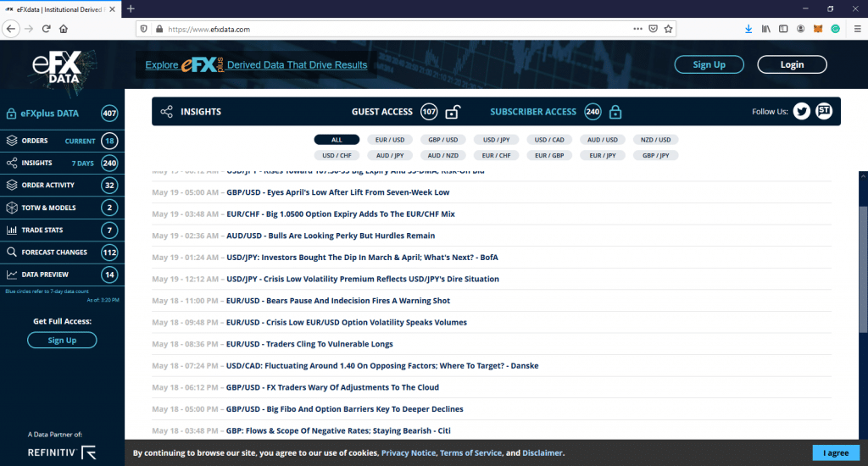Filter insights by EUR / USD
The width and height of the screenshot is (868, 466).
[390, 140]
